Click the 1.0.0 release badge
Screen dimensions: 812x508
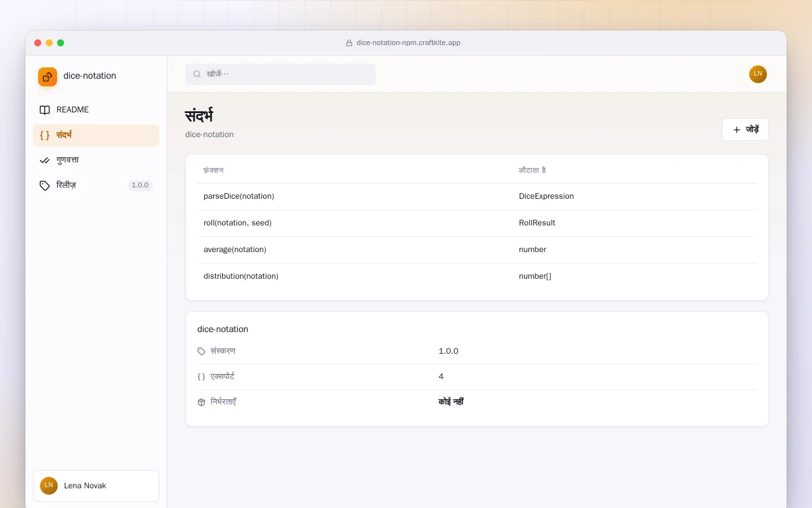pyautogui.click(x=140, y=185)
